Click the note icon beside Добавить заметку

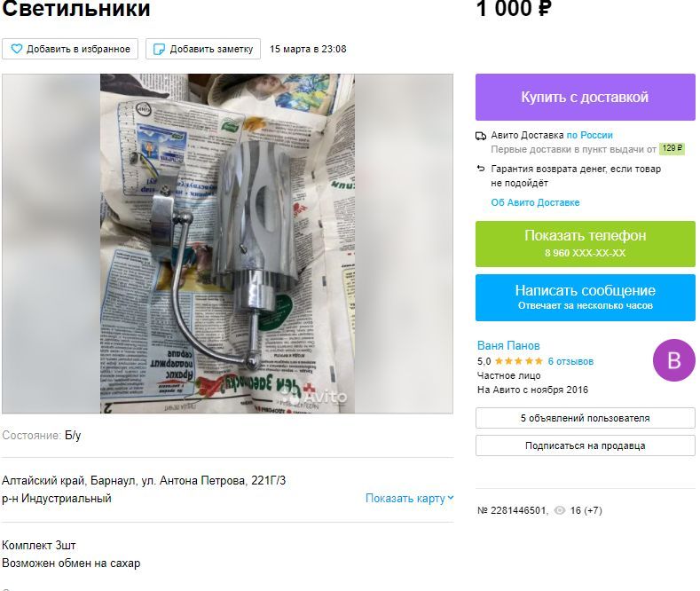[159, 49]
